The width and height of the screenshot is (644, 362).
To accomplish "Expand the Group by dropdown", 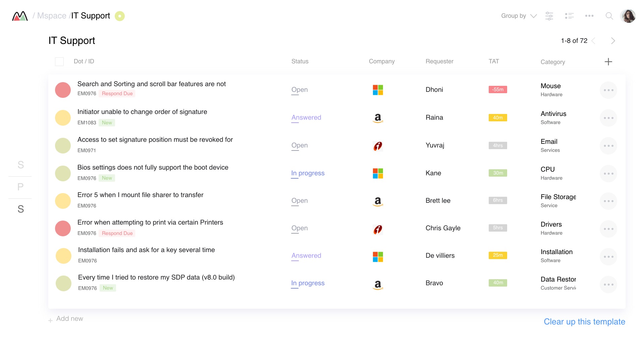I will [519, 16].
